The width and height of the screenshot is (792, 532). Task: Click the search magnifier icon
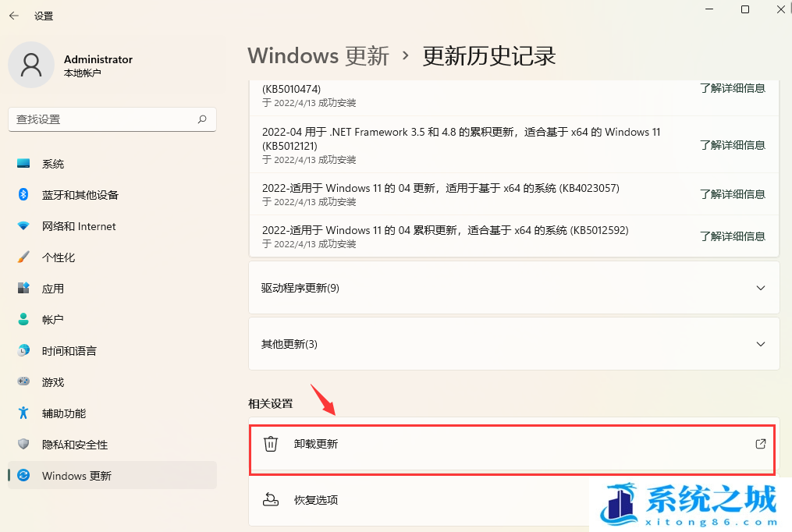click(x=202, y=119)
